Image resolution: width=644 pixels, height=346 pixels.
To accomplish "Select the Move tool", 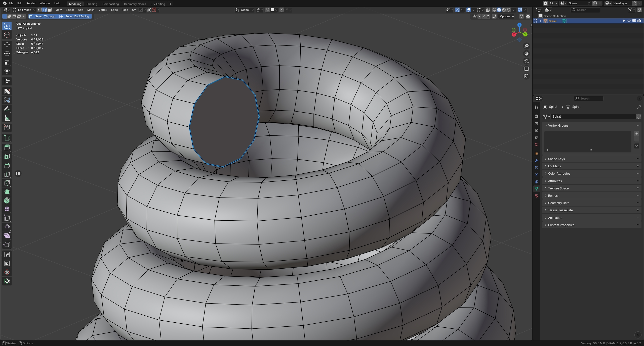I will [7, 45].
